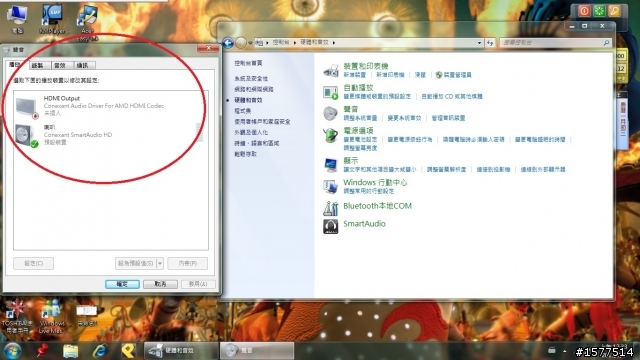
Task: Click the forward navigation arrow
Action: tap(241, 42)
